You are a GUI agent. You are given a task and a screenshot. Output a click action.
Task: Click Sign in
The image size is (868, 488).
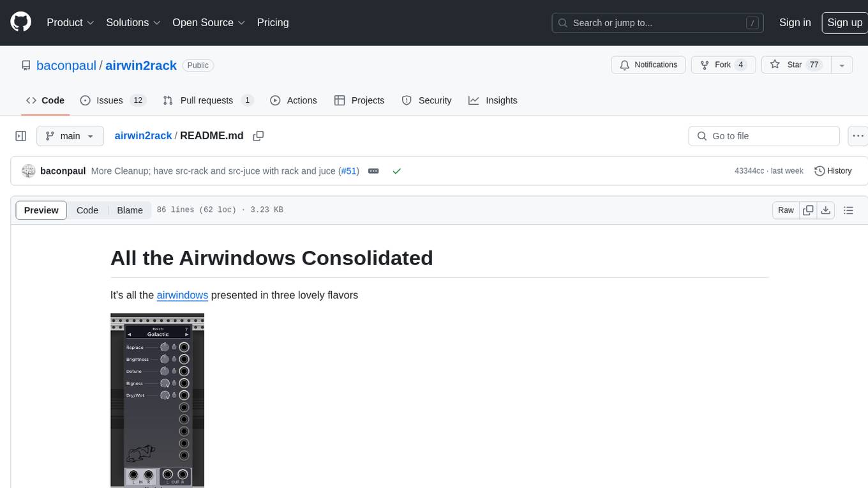pyautogui.click(x=795, y=22)
